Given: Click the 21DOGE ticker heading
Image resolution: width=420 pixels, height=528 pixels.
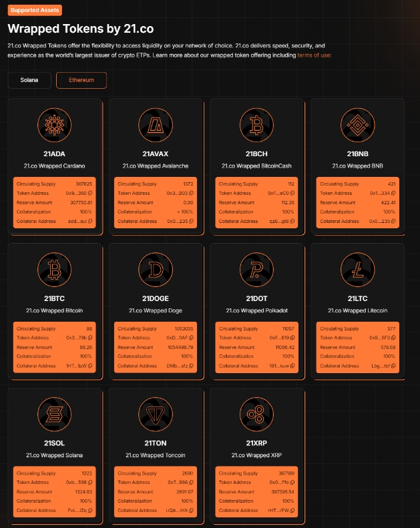Looking at the screenshot, I should (156, 298).
